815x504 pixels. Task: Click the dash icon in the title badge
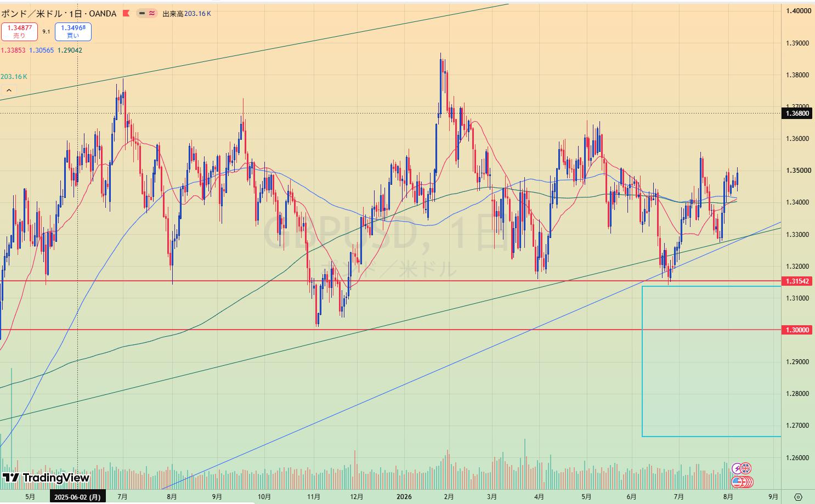(142, 13)
